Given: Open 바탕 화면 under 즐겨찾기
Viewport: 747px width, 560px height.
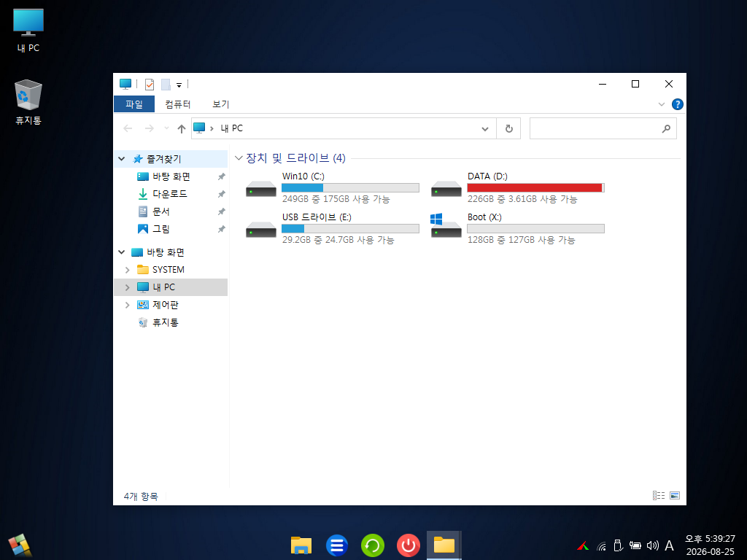Looking at the screenshot, I should (171, 176).
